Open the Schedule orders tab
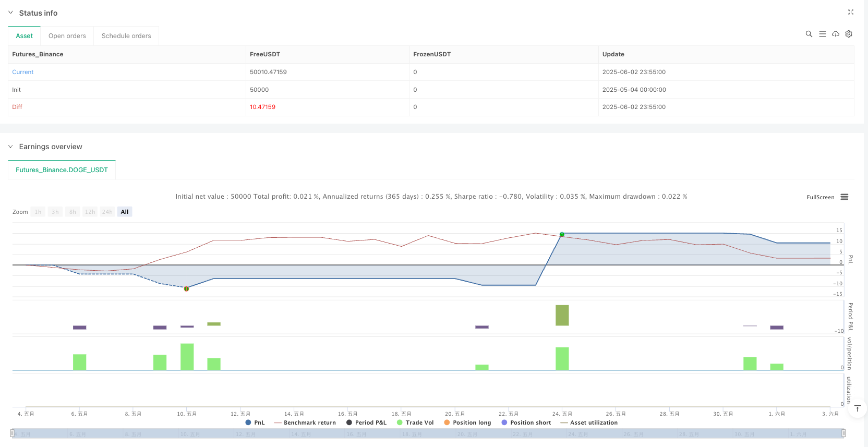 pyautogui.click(x=126, y=36)
